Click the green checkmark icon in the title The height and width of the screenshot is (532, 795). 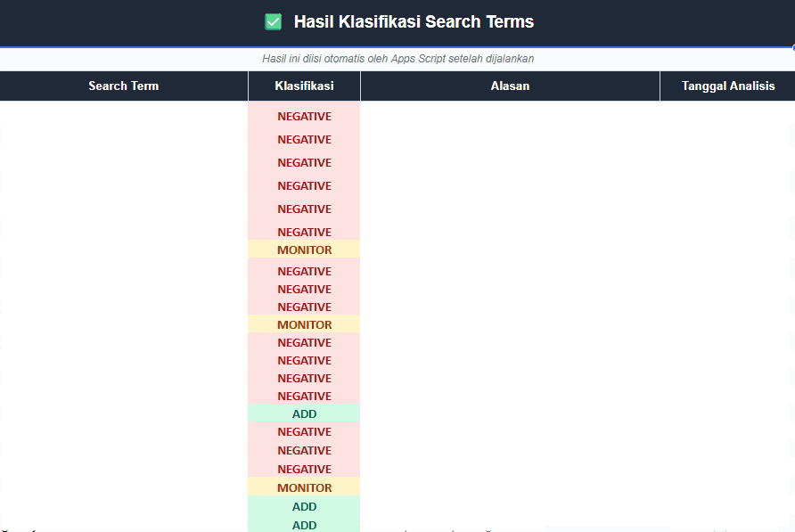[274, 21]
